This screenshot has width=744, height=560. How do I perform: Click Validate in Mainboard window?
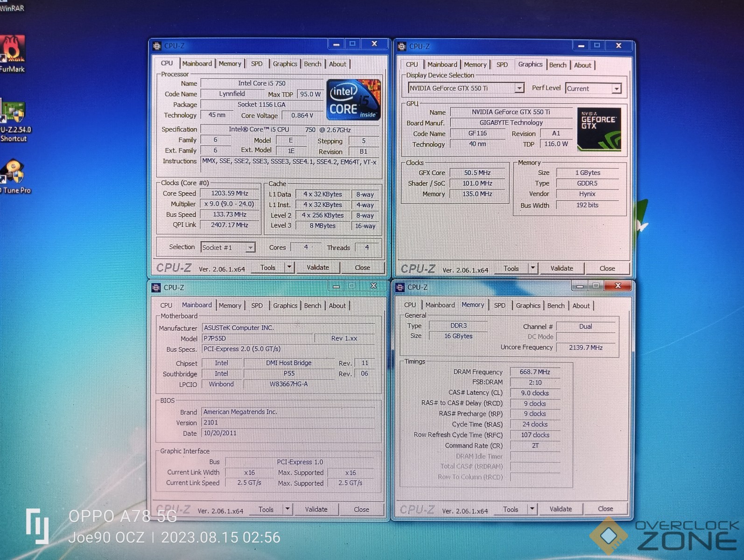(316, 509)
